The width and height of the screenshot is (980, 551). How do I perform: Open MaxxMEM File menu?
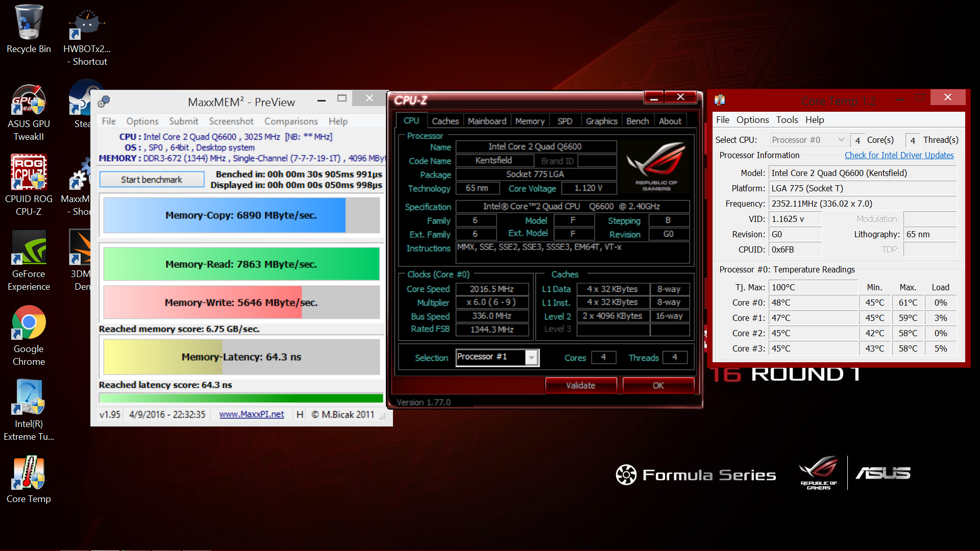tap(109, 121)
